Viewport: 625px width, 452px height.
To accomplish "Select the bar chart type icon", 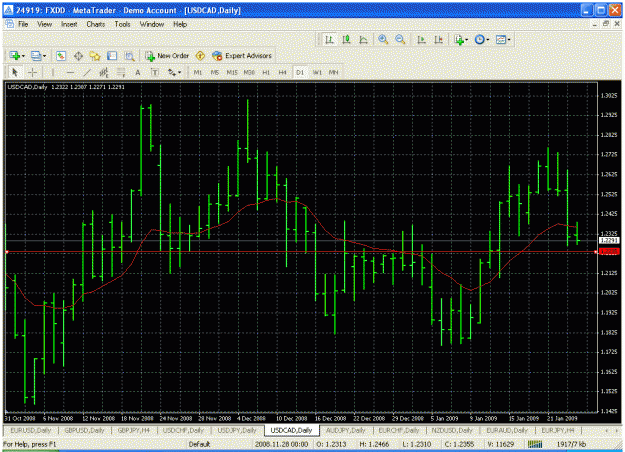I will pos(329,39).
